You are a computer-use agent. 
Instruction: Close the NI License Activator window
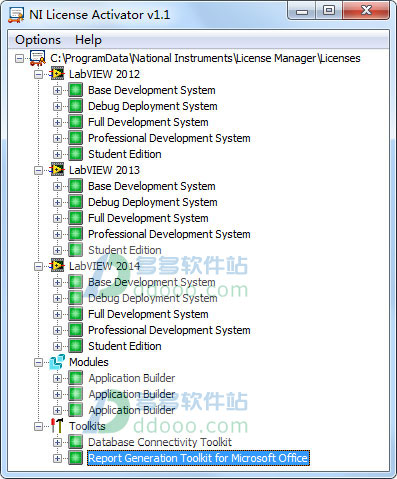pyautogui.click(x=366, y=11)
